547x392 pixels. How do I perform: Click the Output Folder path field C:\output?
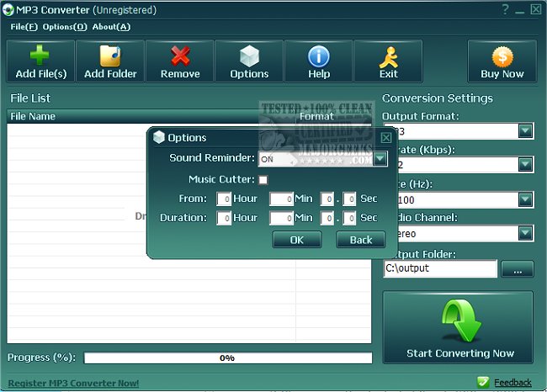[440, 268]
